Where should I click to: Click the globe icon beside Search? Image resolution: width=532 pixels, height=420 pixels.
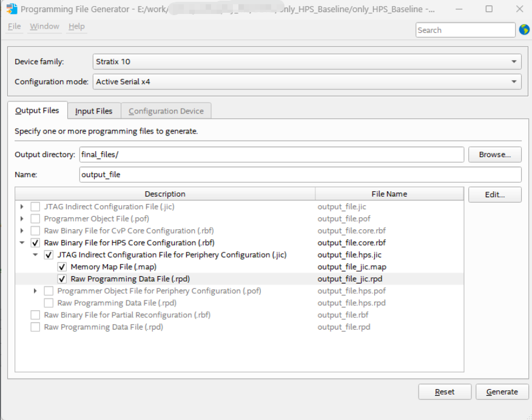click(524, 30)
